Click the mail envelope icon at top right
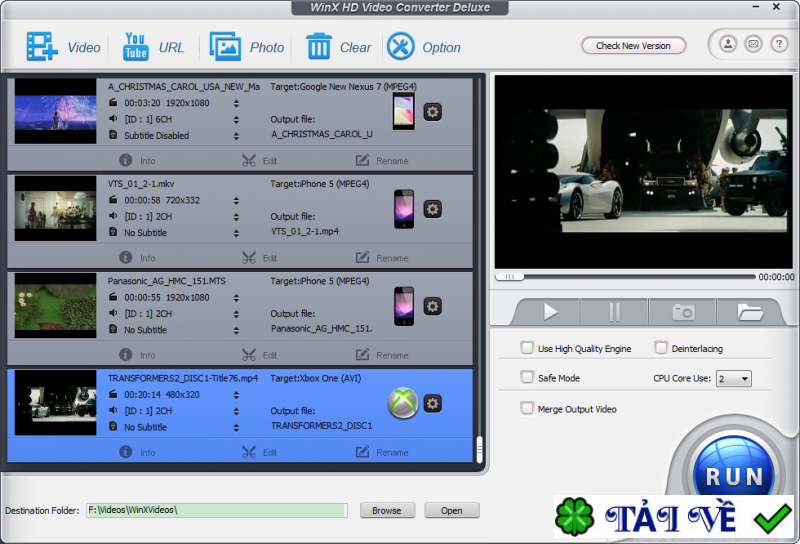Screen dimensions: 800x544 coord(753,44)
